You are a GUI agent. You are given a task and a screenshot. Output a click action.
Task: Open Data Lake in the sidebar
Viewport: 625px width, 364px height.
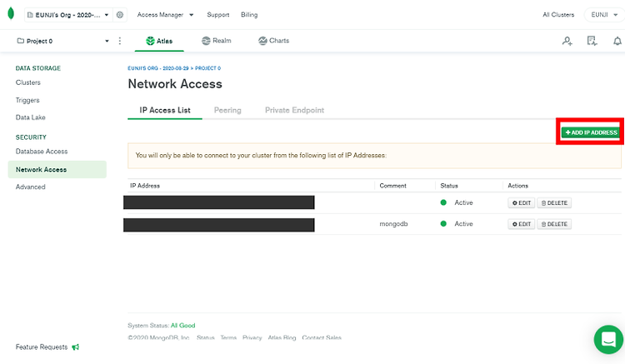[x=30, y=117]
